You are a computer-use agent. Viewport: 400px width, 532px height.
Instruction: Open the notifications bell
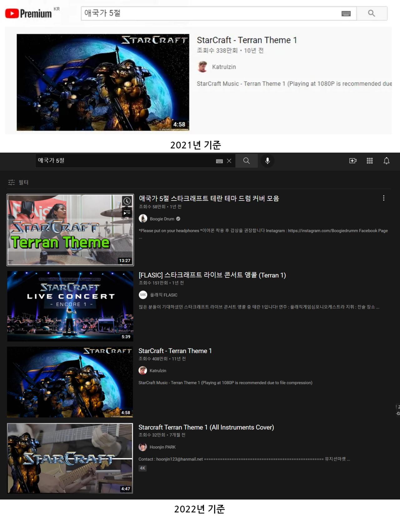[x=387, y=161]
